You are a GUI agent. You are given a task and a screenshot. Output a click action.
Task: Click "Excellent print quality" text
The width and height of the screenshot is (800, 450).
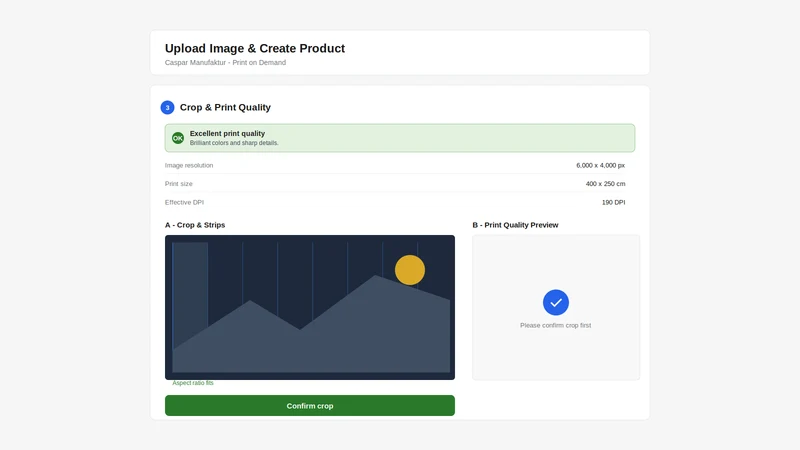(227, 133)
